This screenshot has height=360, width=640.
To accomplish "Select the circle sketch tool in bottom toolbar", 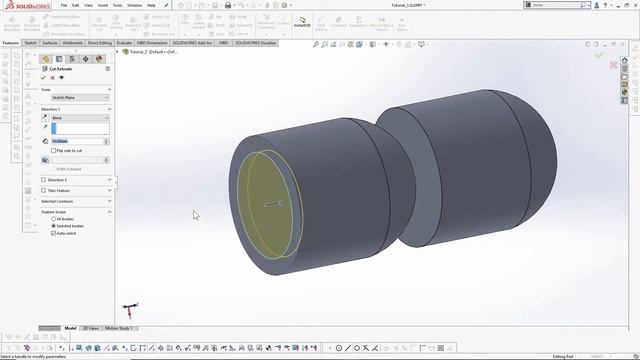I will [x=339, y=348].
